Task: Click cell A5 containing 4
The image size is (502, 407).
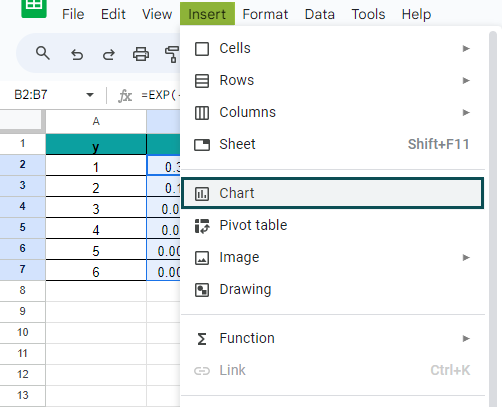Action: 96,228
